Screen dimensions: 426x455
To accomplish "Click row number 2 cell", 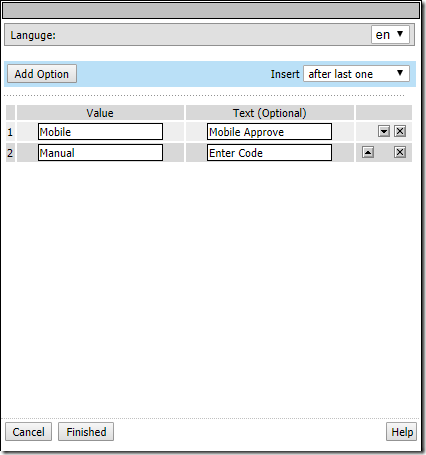I will click(10, 153).
